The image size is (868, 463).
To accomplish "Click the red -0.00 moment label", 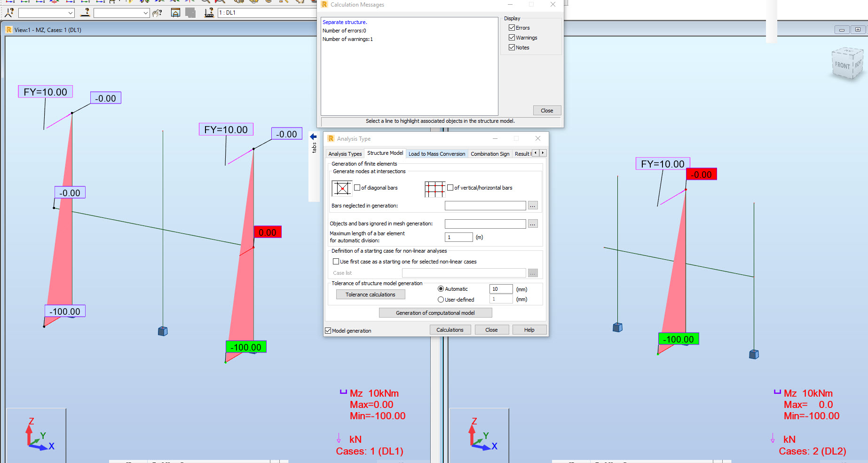I will (701, 174).
